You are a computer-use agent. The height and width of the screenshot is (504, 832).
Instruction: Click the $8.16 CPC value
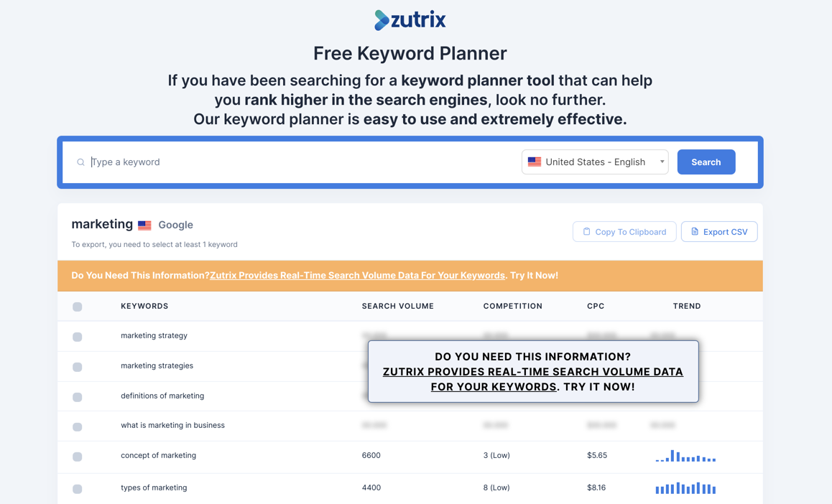tap(596, 487)
